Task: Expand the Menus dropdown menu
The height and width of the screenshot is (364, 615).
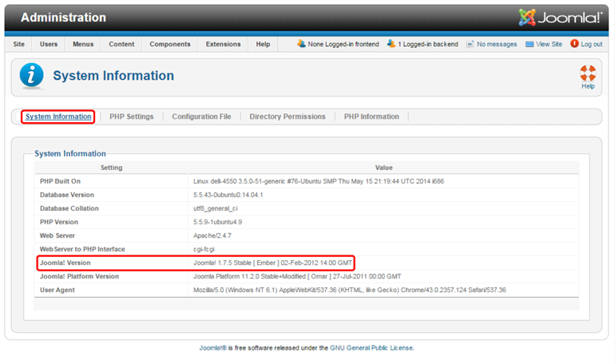Action: pos(83,45)
